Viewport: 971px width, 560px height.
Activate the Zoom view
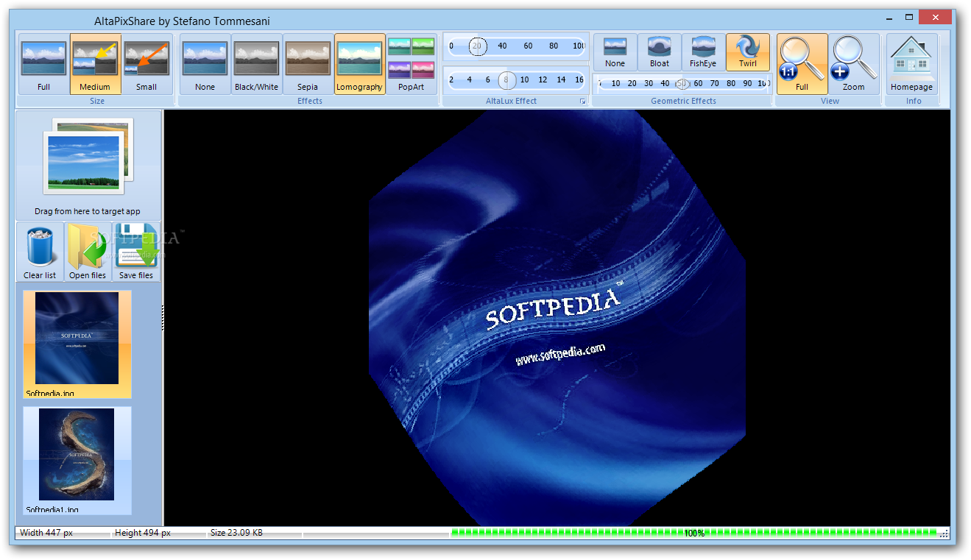point(854,64)
